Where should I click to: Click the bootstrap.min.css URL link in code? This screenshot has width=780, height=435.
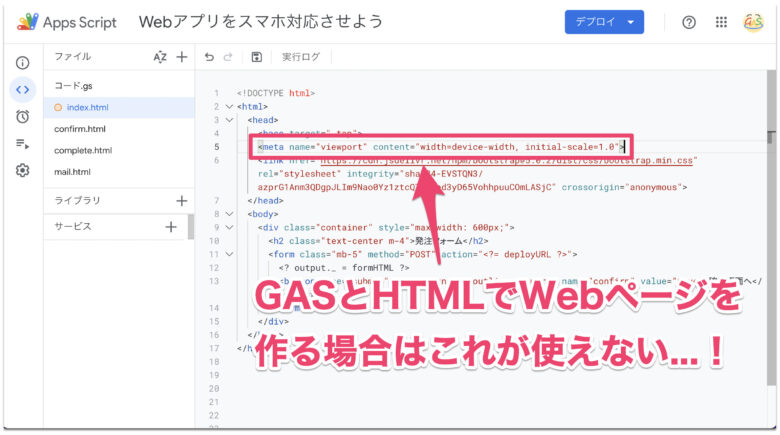(506, 161)
